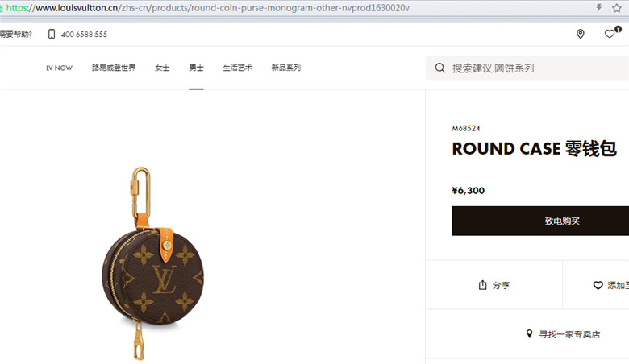Select the 女士 menu item
629x364 pixels.
tap(162, 68)
